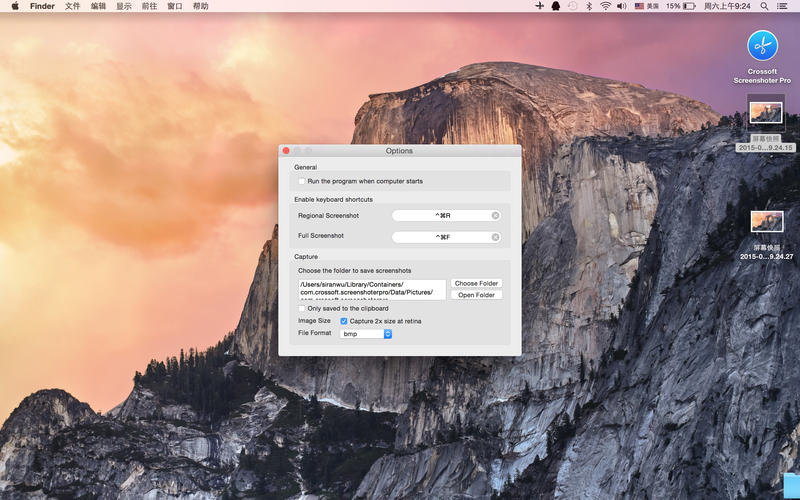Click the Regional Screenshot shortcut field
Image resolution: width=800 pixels, height=500 pixels.
pos(440,216)
